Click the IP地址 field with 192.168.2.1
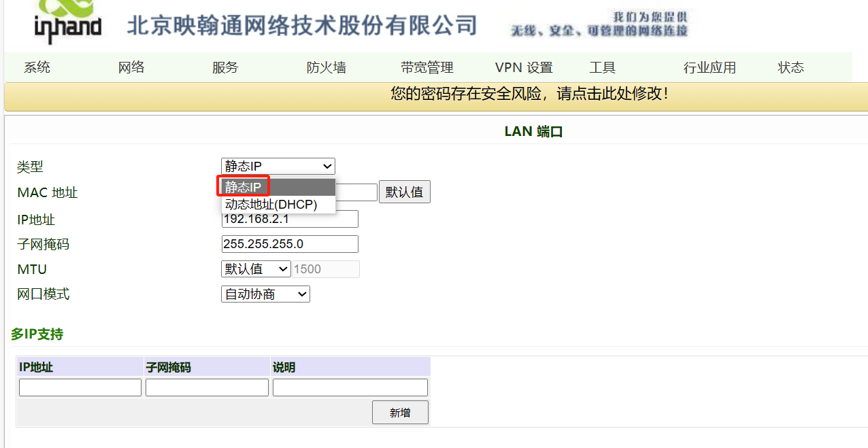 click(x=290, y=220)
